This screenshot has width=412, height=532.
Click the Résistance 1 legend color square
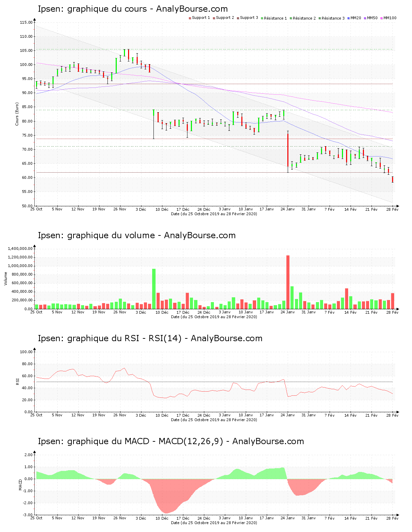pyautogui.click(x=262, y=18)
